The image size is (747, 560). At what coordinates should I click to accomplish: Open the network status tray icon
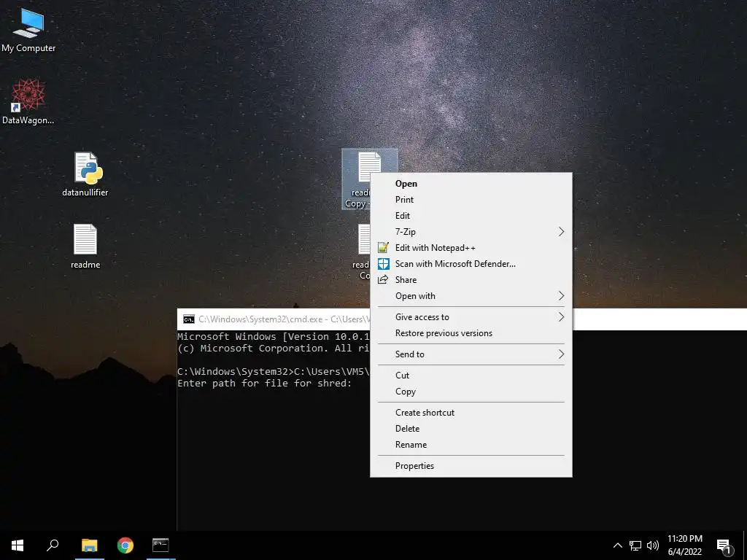[635, 545]
